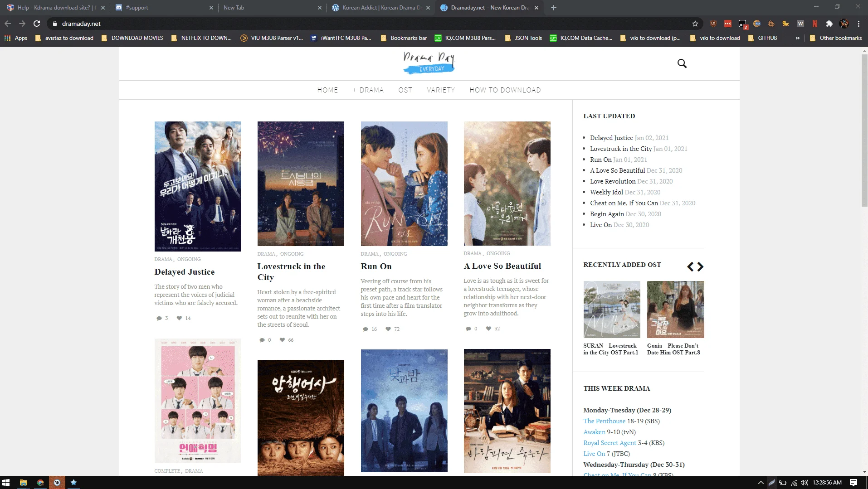The width and height of the screenshot is (868, 489).
Task: Expand the + DRAMA menu
Action: click(368, 90)
